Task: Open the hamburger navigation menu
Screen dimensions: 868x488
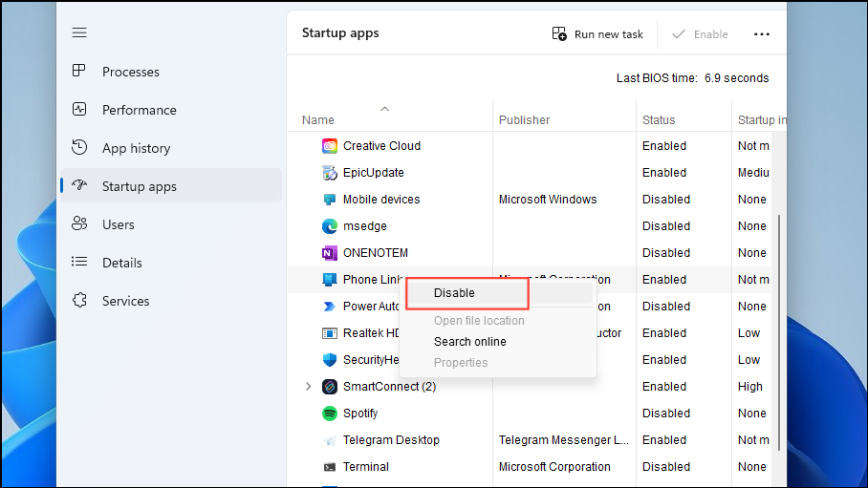Action: tap(79, 32)
